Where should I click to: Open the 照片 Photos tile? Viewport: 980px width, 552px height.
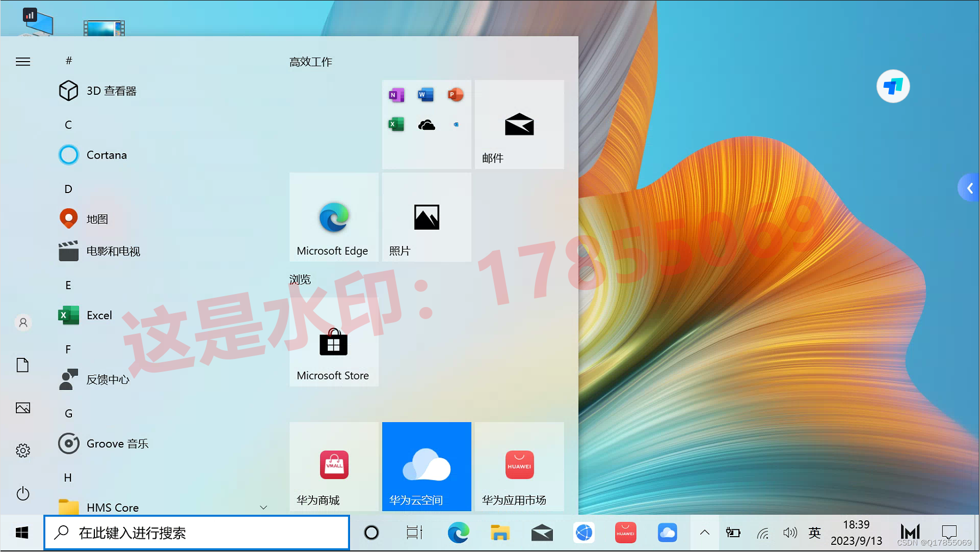click(x=426, y=217)
